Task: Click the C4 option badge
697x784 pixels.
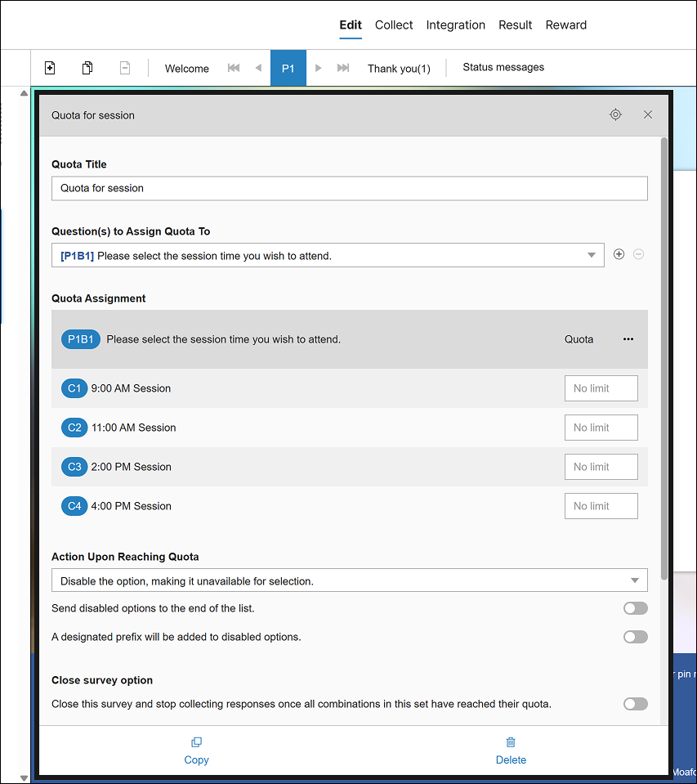Action: click(x=74, y=506)
